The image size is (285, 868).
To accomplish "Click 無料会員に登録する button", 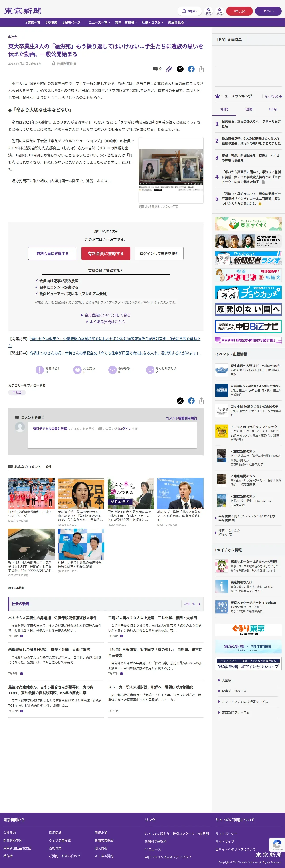I will point(52,253).
